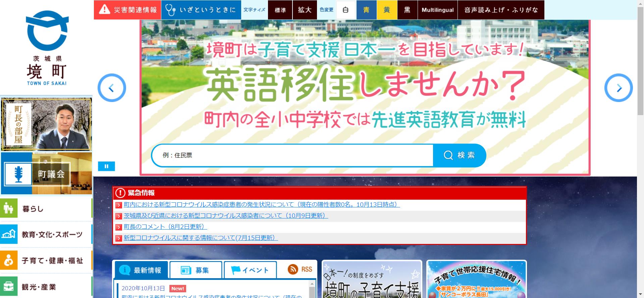Viewport: 644px width, 298px height.
Task: Open the 教育・文化・スポーツ menu item
Action: [46, 234]
